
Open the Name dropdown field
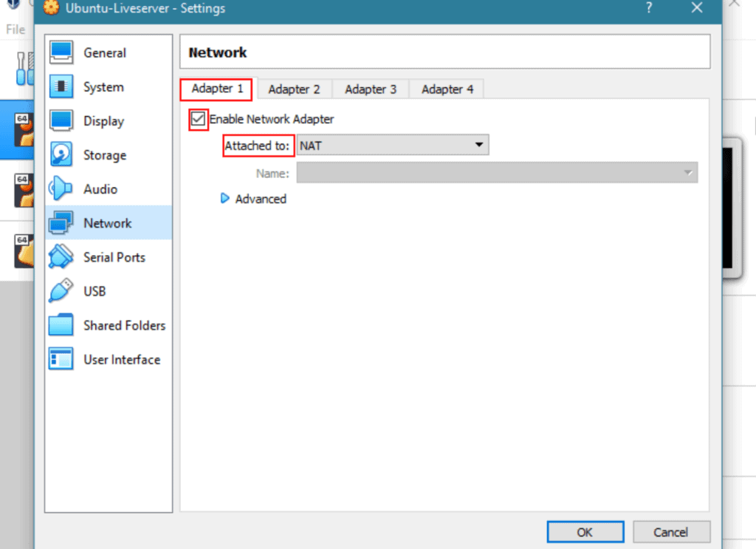[497, 172]
